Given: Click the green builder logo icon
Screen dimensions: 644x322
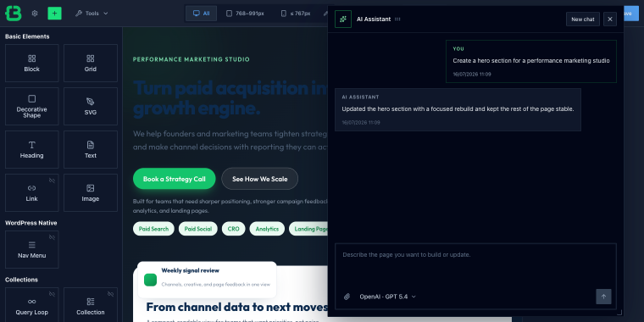Looking at the screenshot, I should 14,14.
